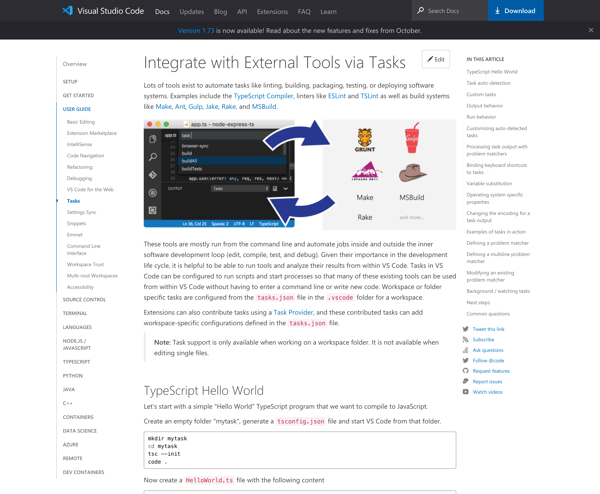Follow the TypeScript Compiler link
Viewport: 600px width, 494px height.
tap(263, 96)
